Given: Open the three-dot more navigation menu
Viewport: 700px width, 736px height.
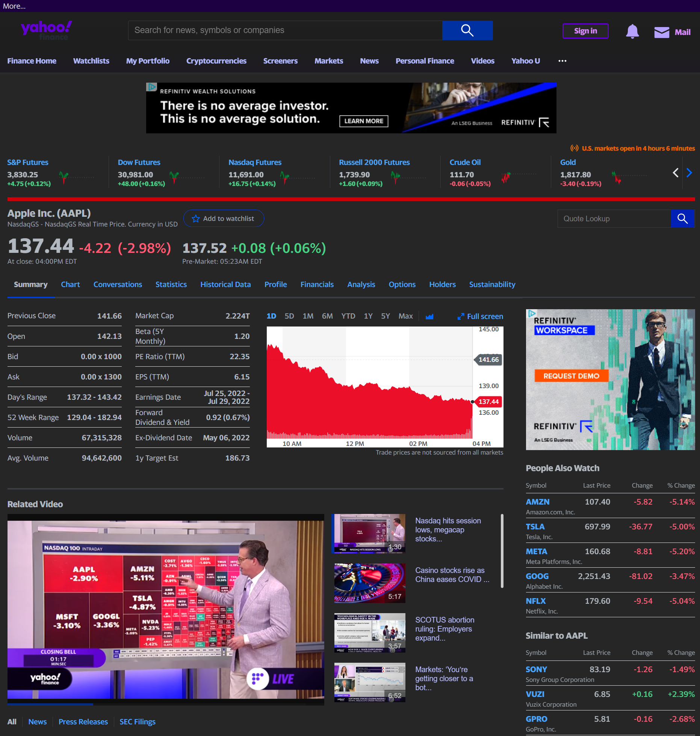Looking at the screenshot, I should [562, 61].
